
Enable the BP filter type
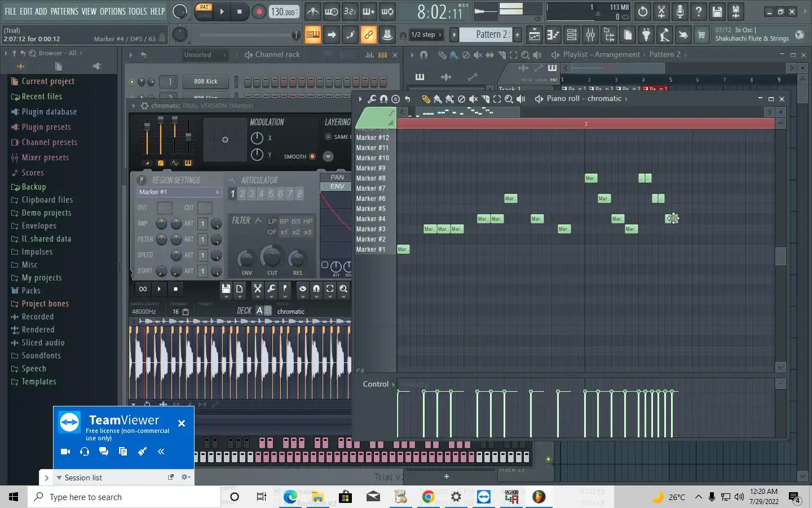(284, 221)
